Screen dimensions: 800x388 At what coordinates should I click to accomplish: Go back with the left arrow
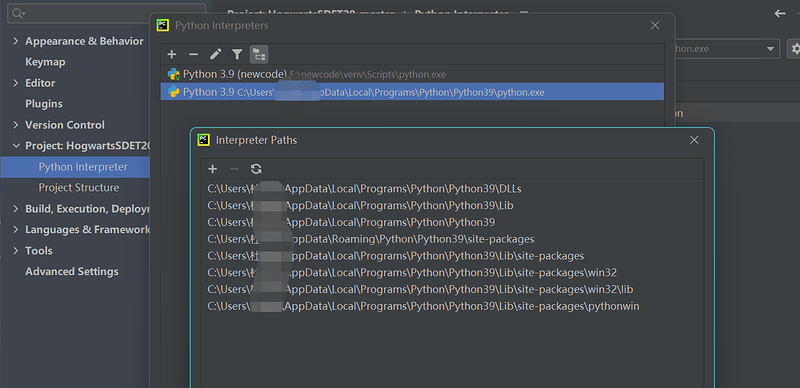point(780,14)
